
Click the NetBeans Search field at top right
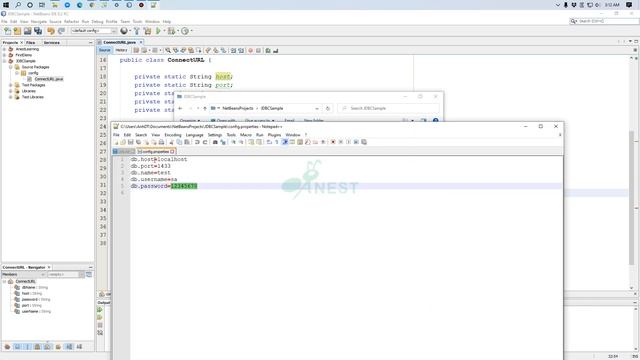(x=604, y=21)
